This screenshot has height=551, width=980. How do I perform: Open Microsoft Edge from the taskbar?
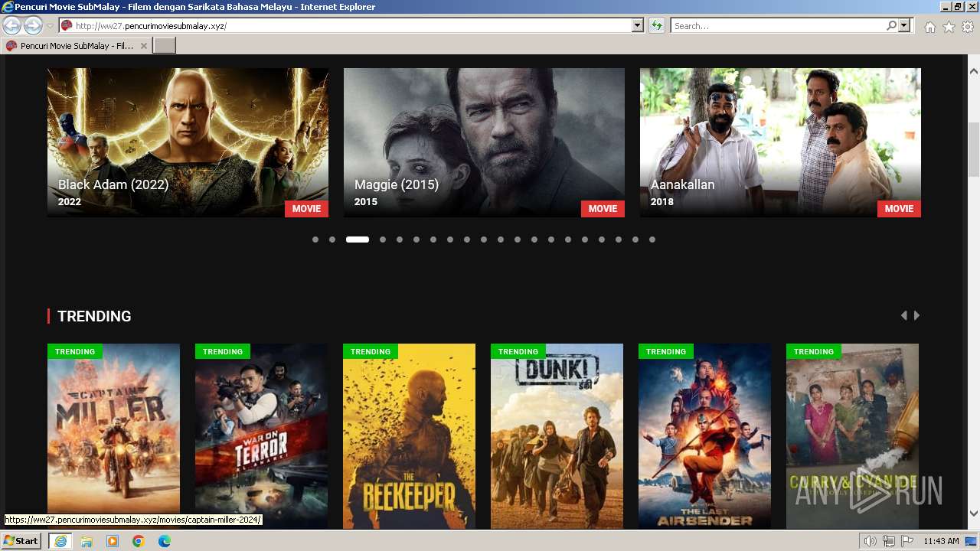click(165, 541)
